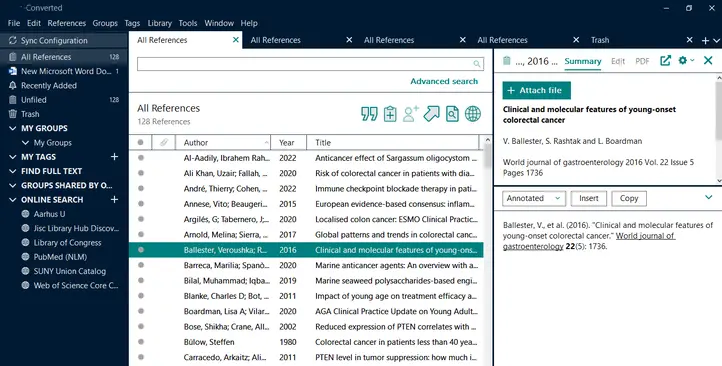
Task: Collapse the MY TAGS section
Action: tap(13, 157)
